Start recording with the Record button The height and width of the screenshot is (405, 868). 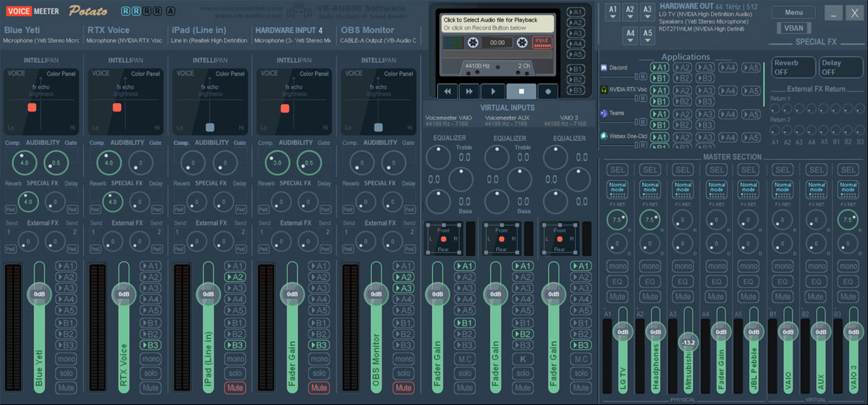coord(548,91)
